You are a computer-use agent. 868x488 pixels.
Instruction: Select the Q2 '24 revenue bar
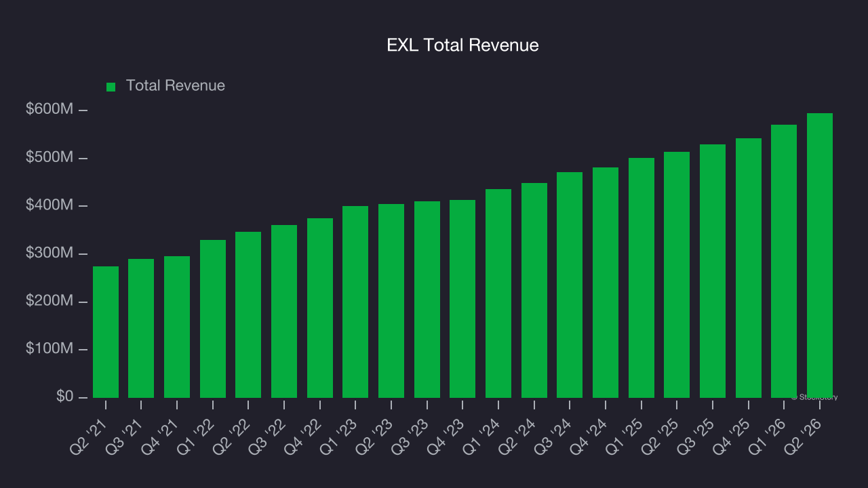point(534,290)
